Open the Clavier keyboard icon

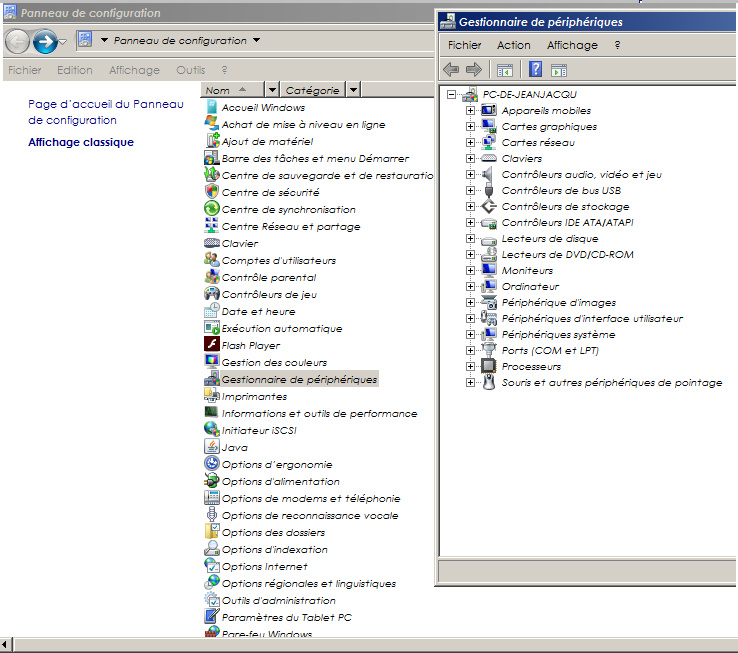212,243
